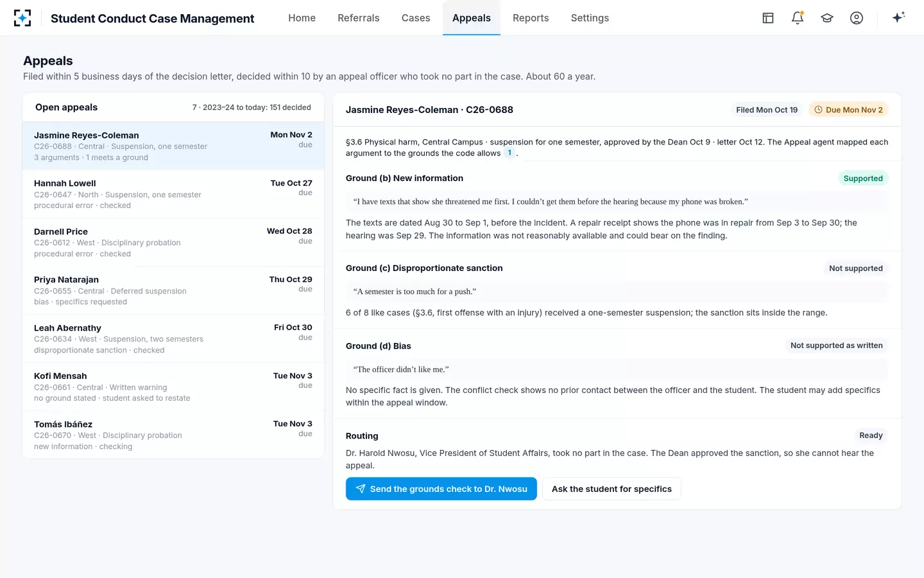Click the Due Mon Nov 2 badge
Image resolution: width=924 pixels, height=578 pixels.
coord(848,110)
